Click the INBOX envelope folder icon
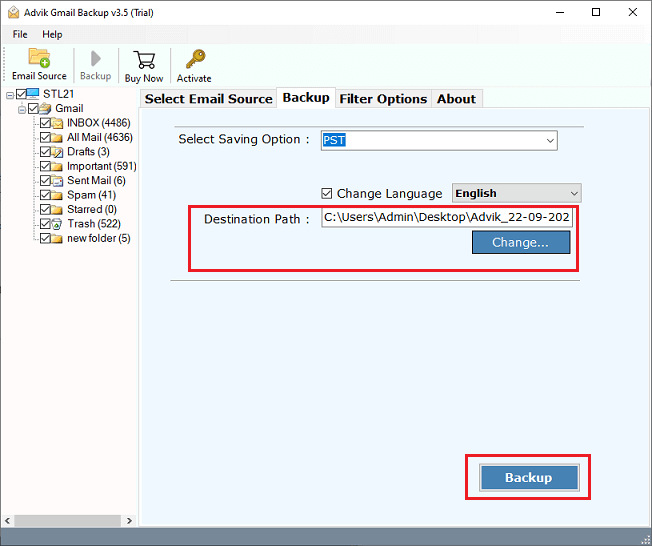The image size is (652, 546). tap(57, 123)
